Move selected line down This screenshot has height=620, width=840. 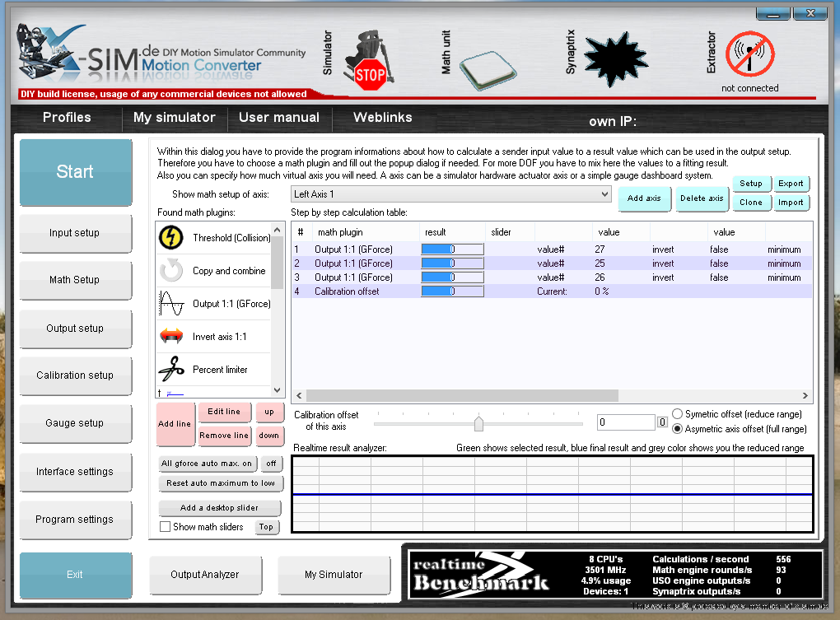coord(269,436)
